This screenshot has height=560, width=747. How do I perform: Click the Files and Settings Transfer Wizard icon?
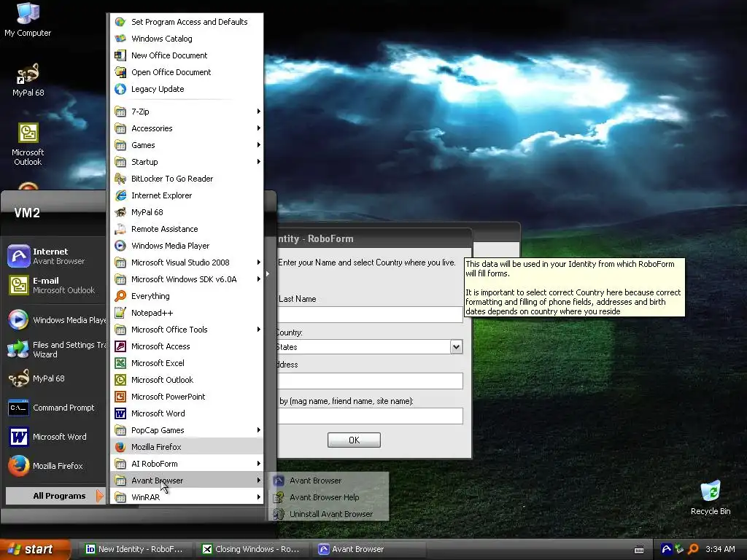pyautogui.click(x=18, y=349)
